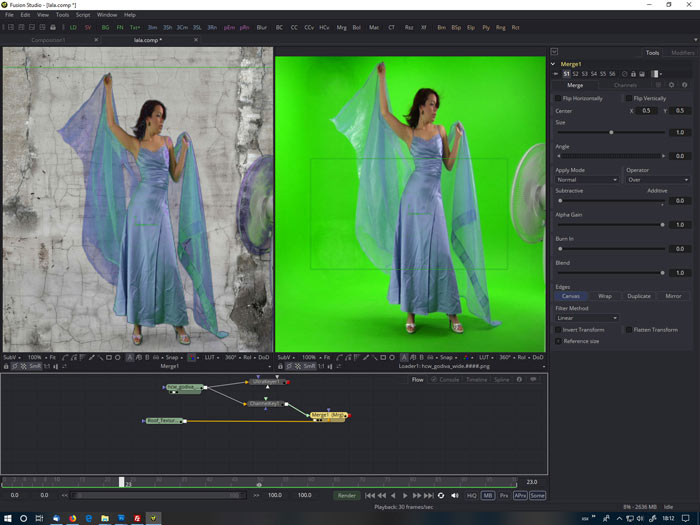Open the Apply Mode dropdown set to Normal

coord(587,179)
